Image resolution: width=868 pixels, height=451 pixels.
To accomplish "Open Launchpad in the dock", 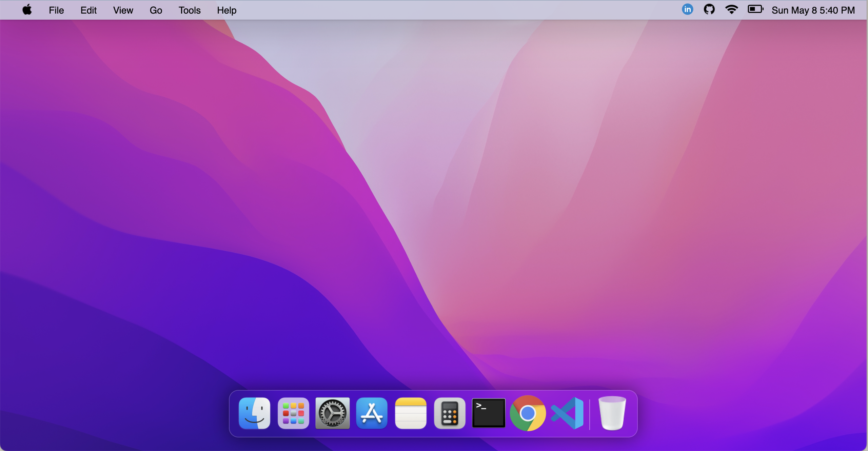I will click(x=293, y=413).
